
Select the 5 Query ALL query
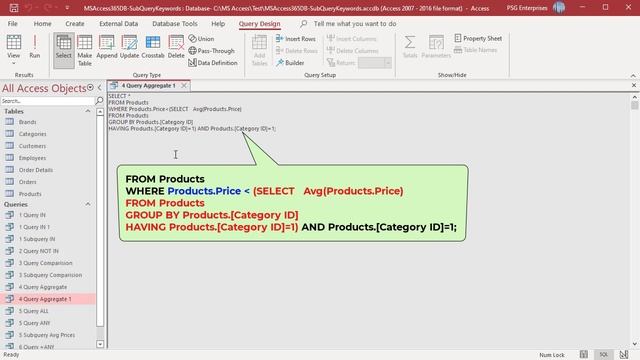[x=33, y=311]
